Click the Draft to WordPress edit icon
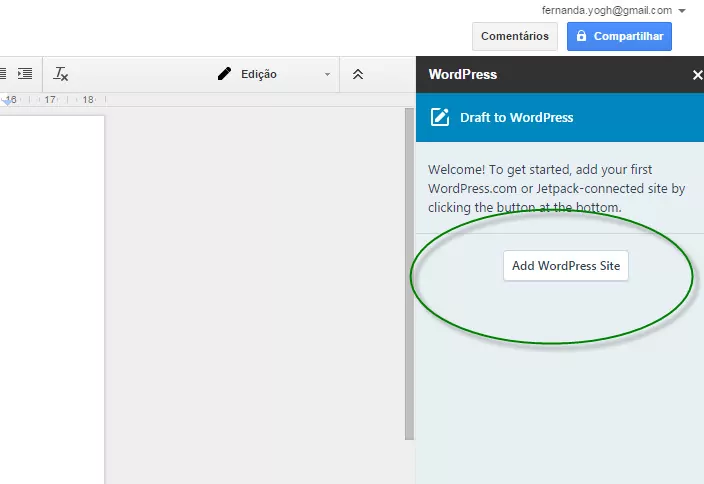The height and width of the screenshot is (484, 704). [440, 117]
